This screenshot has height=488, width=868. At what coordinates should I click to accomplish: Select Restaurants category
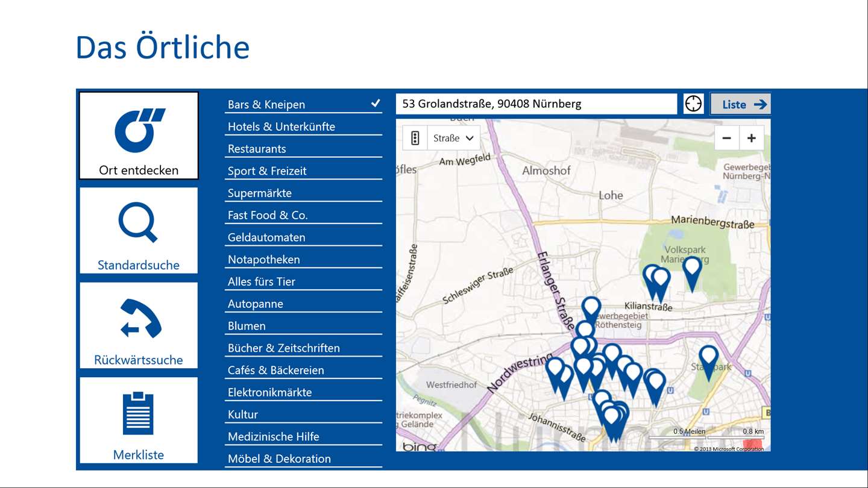(304, 149)
